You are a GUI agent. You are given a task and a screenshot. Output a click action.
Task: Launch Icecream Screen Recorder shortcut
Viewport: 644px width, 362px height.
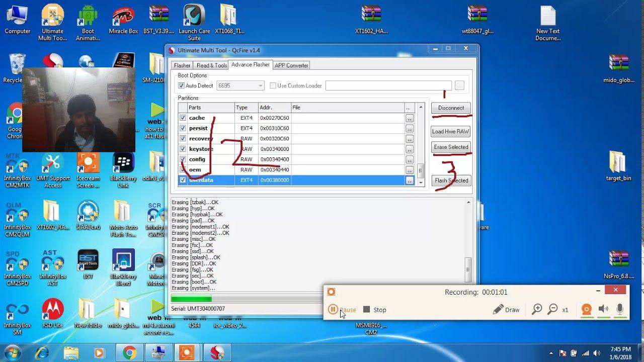tap(88, 171)
